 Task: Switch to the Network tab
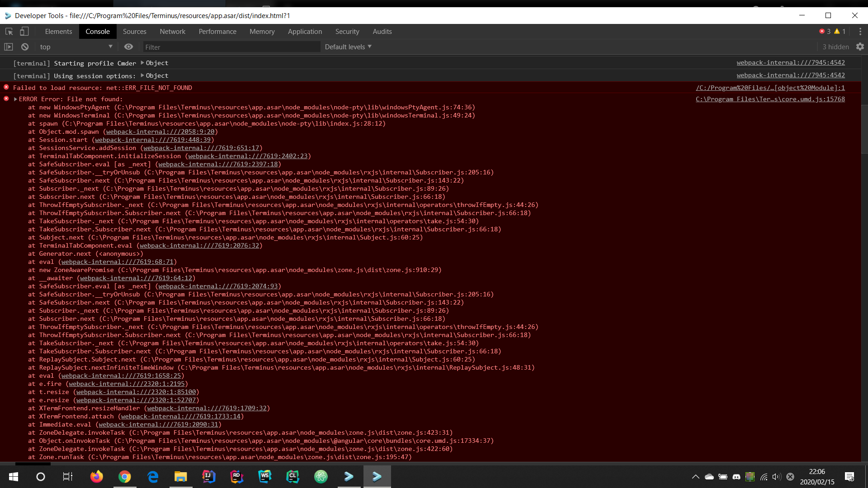point(172,31)
